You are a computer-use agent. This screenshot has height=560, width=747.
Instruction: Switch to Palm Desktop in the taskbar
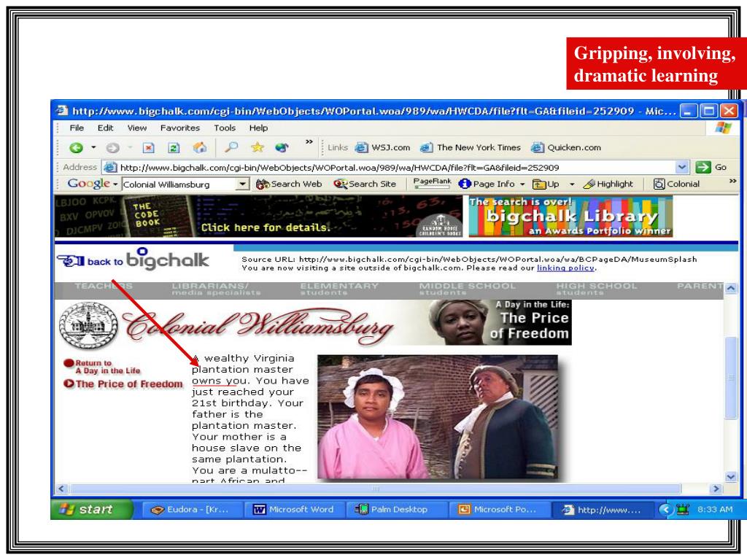(x=396, y=510)
